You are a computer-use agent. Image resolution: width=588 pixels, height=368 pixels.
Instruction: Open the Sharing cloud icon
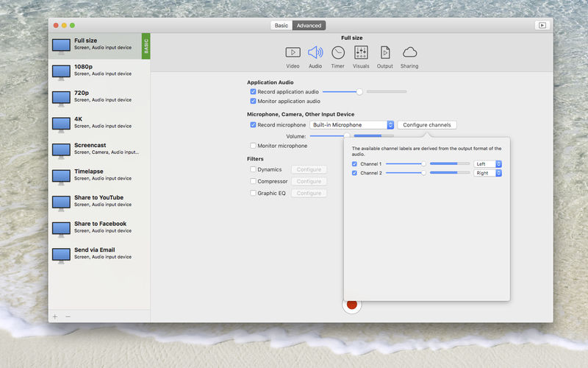[409, 52]
